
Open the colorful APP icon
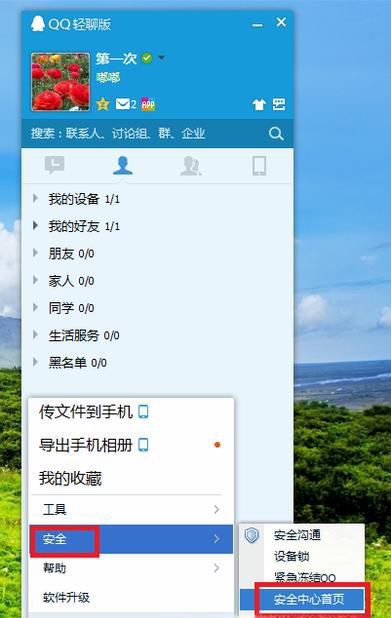click(148, 104)
